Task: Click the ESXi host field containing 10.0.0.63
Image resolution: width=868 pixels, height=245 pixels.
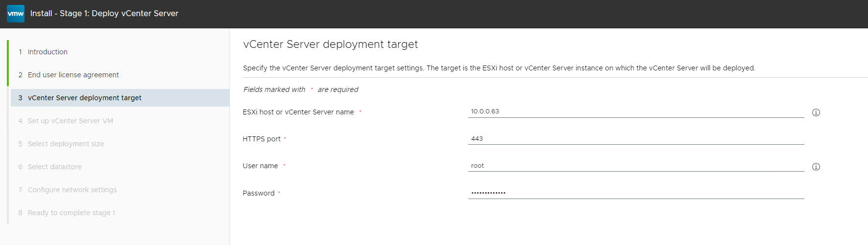Action: point(636,111)
